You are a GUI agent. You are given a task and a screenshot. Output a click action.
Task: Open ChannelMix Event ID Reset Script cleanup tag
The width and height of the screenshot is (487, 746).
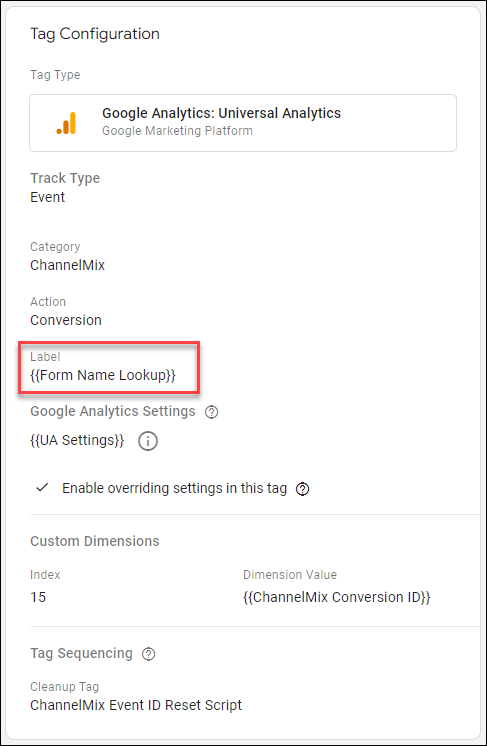tap(136, 705)
